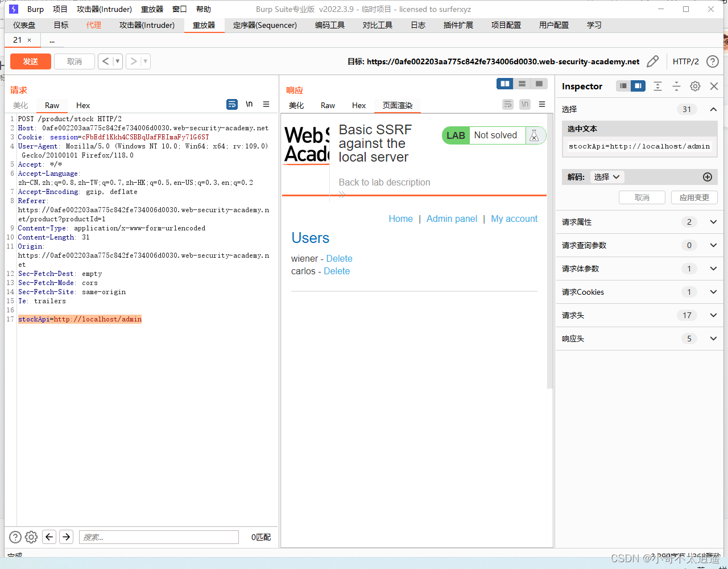Screen dimensions: 728x569
Task: Collapse the 选择 section in Inspector
Action: click(x=713, y=109)
